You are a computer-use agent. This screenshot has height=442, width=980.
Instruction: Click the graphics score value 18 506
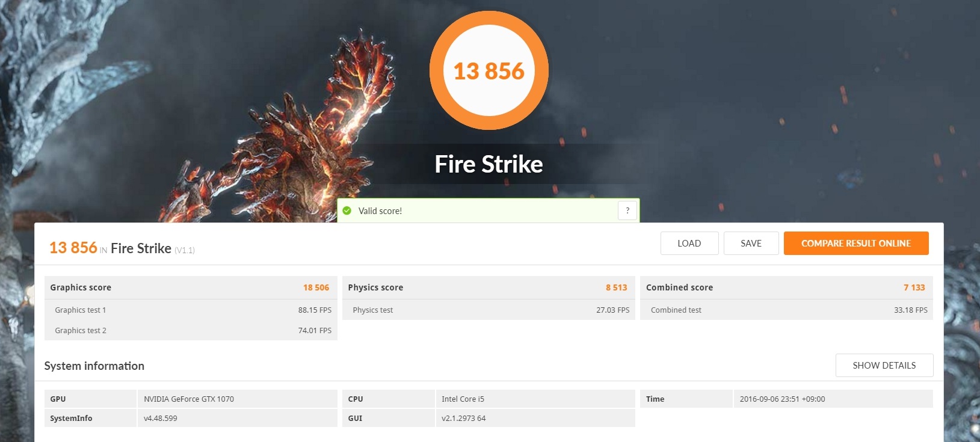point(316,287)
